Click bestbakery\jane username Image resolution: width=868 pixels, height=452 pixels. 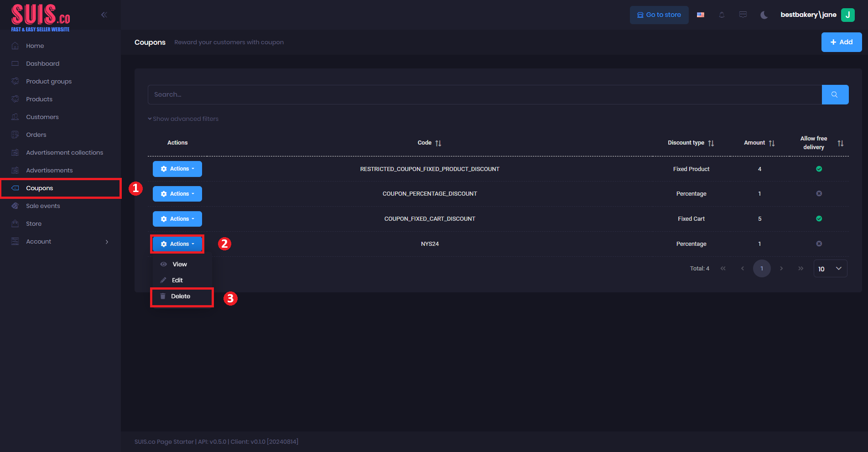click(808, 15)
